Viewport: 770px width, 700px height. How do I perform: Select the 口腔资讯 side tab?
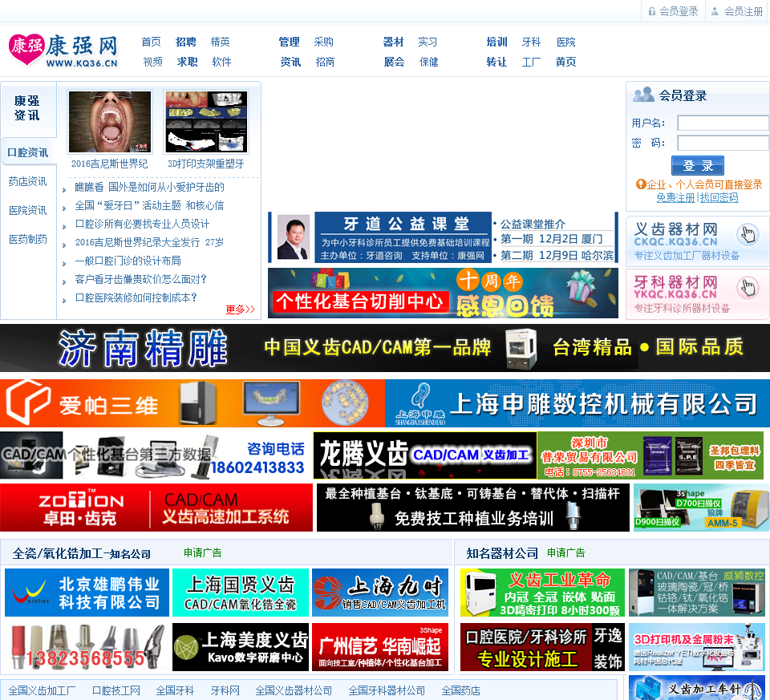28,152
